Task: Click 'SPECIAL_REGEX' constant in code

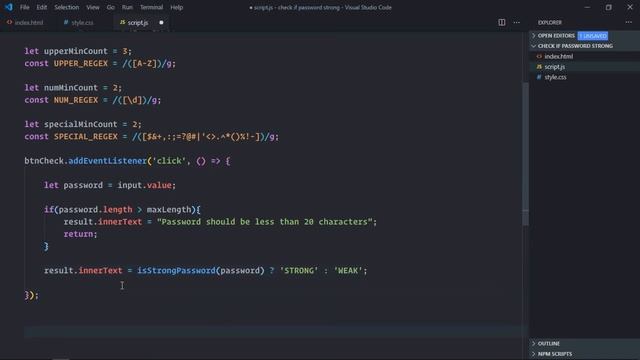Action: click(86, 137)
